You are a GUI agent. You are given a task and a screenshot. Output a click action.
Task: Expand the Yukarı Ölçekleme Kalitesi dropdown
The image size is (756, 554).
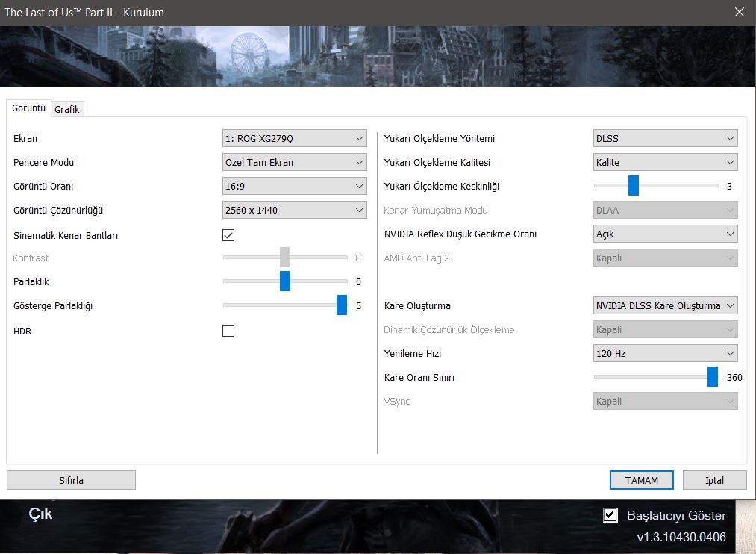pos(666,163)
